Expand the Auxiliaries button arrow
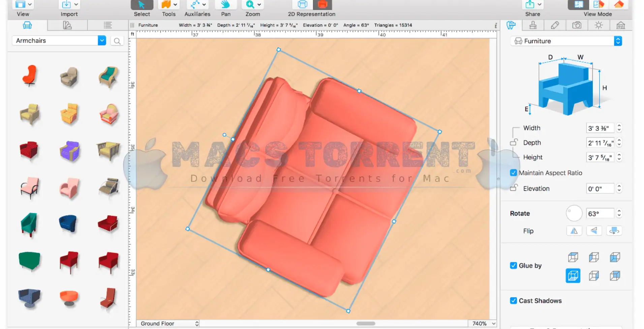Viewport: 644px width, 329px height. [x=204, y=4]
